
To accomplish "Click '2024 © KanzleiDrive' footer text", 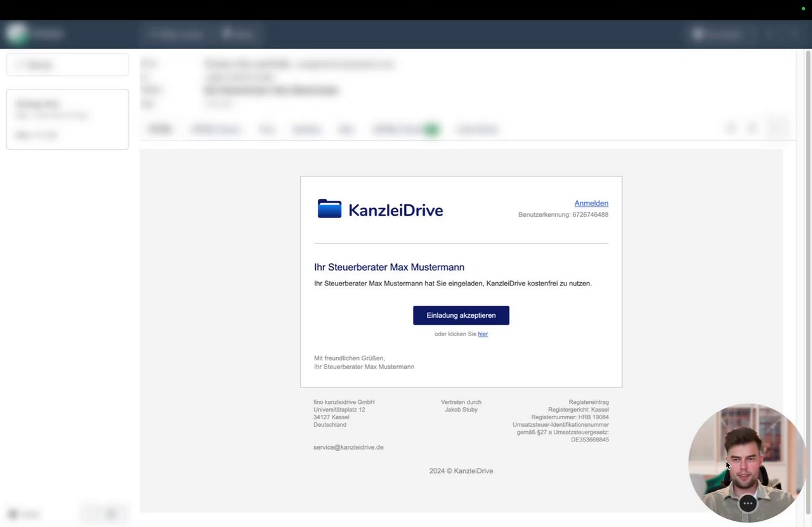I will (461, 471).
